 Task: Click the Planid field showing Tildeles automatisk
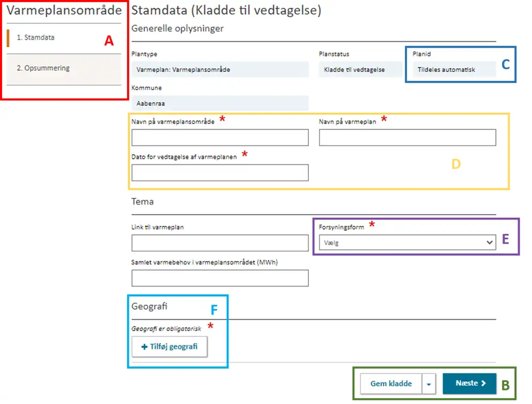click(x=450, y=70)
